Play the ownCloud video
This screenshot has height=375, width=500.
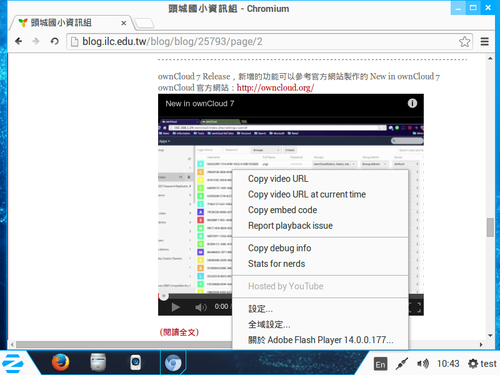175,307
